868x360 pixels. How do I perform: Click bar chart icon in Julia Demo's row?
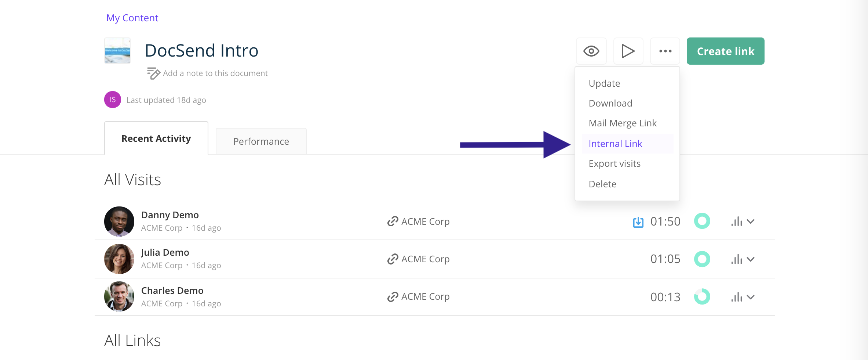click(736, 259)
